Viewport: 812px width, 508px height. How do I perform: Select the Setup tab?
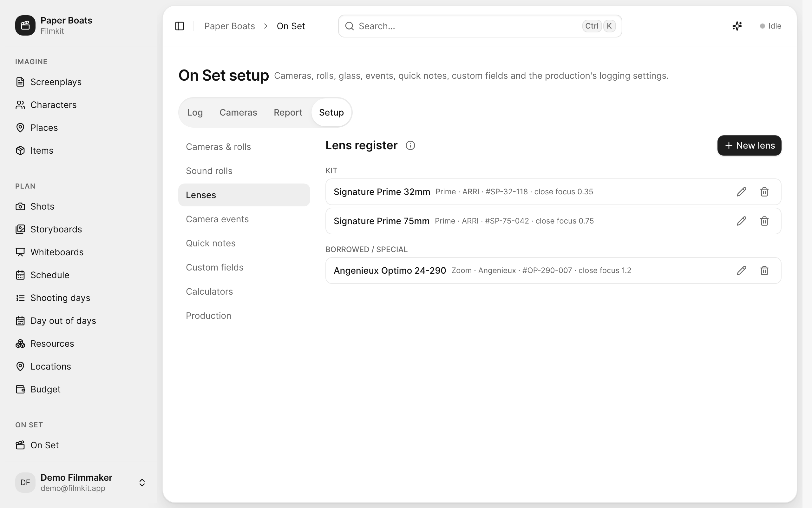(331, 112)
